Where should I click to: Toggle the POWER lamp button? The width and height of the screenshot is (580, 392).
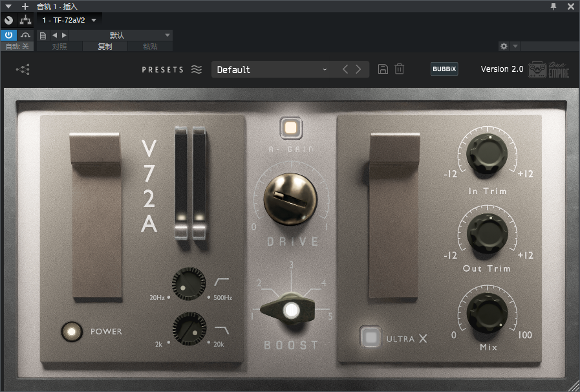(72, 331)
